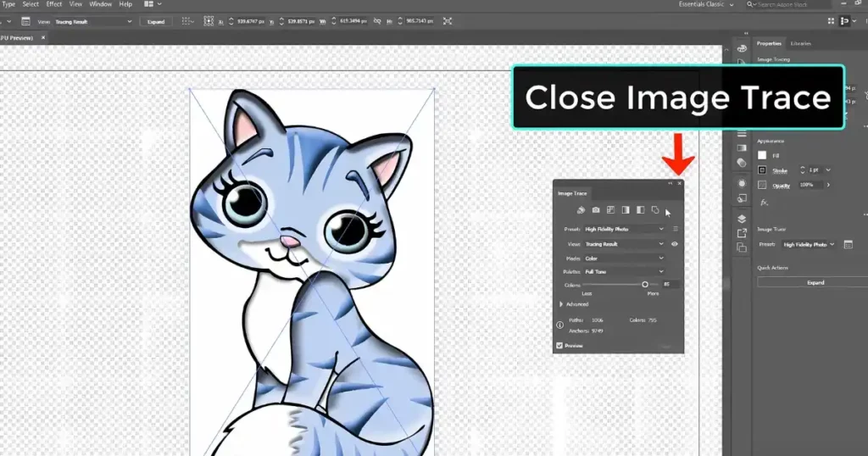Image resolution: width=868 pixels, height=456 pixels.
Task: Open the Help menu
Action: [x=125, y=4]
